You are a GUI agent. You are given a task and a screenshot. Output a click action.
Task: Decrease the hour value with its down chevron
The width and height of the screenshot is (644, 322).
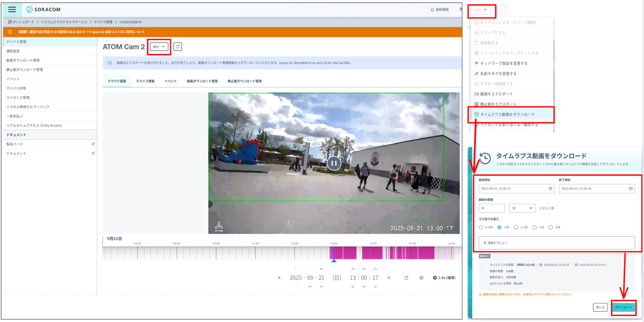(x=353, y=287)
